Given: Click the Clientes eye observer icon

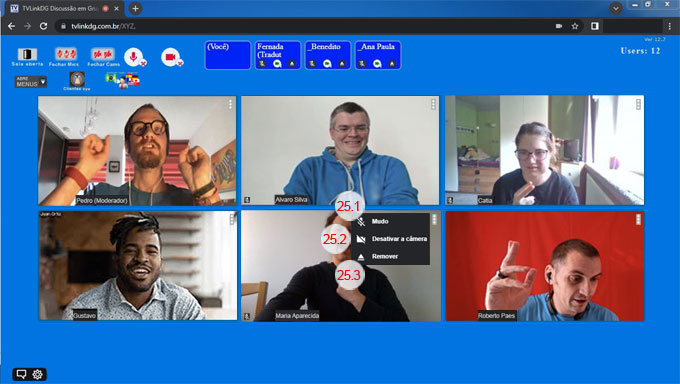Looking at the screenshot, I should click(77, 79).
